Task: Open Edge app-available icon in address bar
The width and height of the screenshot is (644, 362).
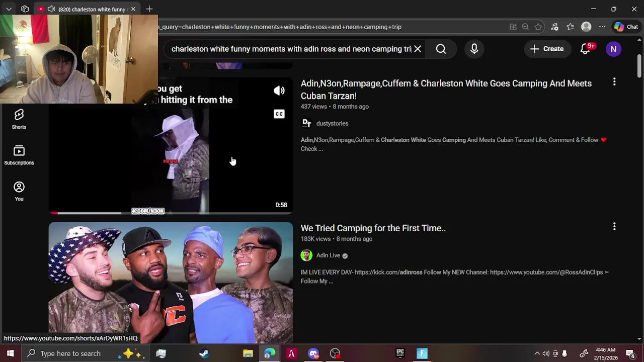Action: pos(513,27)
